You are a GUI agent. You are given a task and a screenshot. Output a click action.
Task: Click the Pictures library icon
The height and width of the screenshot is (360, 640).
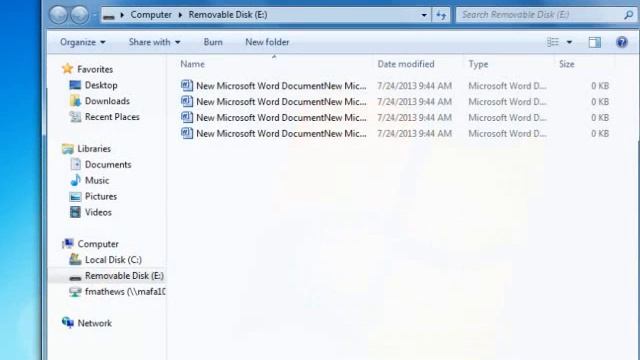[x=75, y=197]
